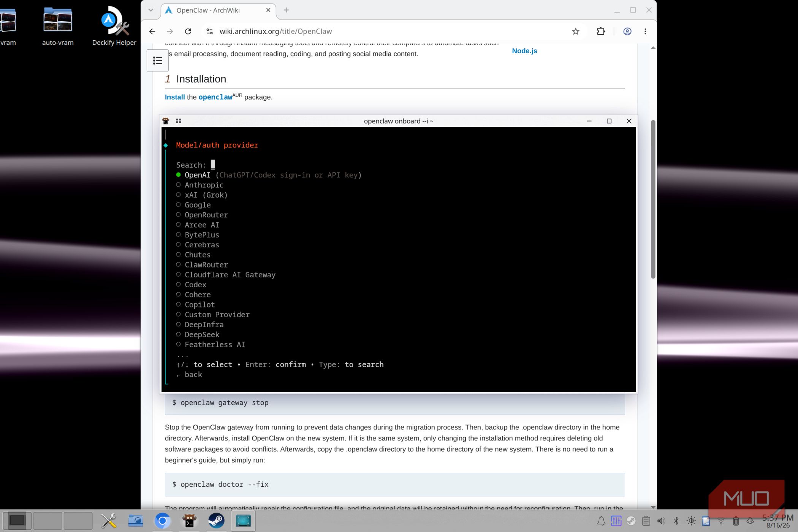Select the Anthropic provider option

click(x=200, y=185)
